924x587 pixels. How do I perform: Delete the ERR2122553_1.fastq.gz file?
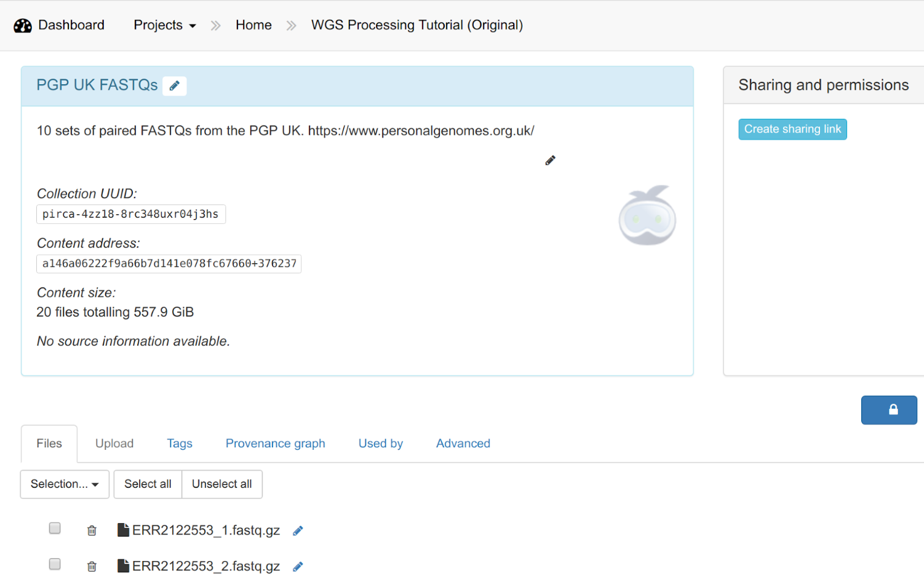(92, 530)
